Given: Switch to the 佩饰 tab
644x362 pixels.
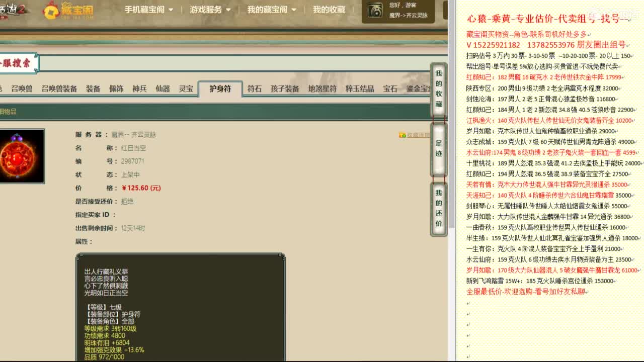Looking at the screenshot, I should coord(116,88).
